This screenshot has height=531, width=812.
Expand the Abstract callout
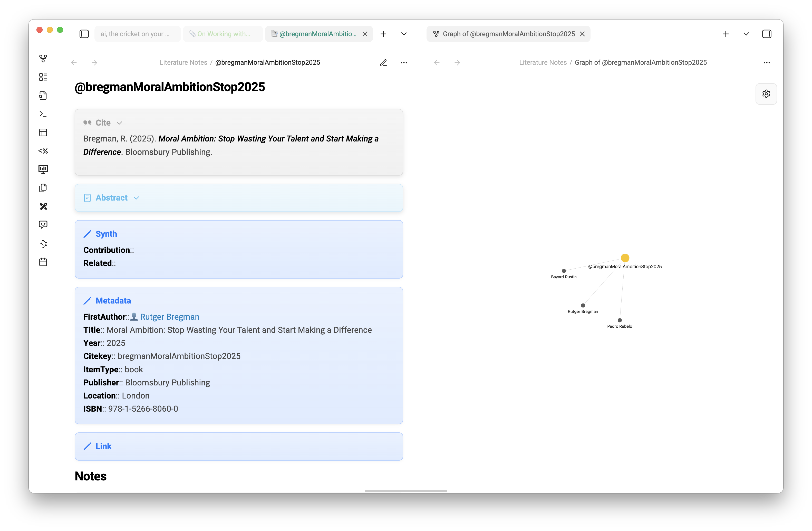(x=136, y=198)
